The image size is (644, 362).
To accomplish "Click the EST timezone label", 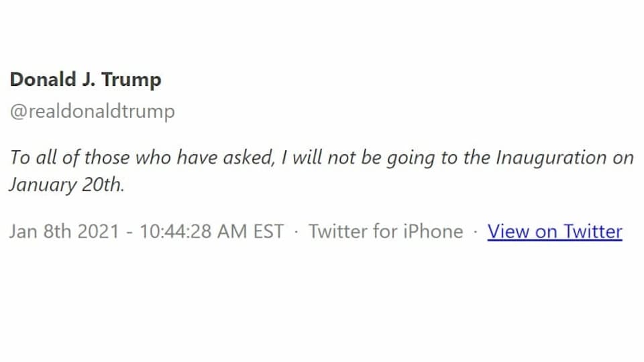I will point(268,231).
